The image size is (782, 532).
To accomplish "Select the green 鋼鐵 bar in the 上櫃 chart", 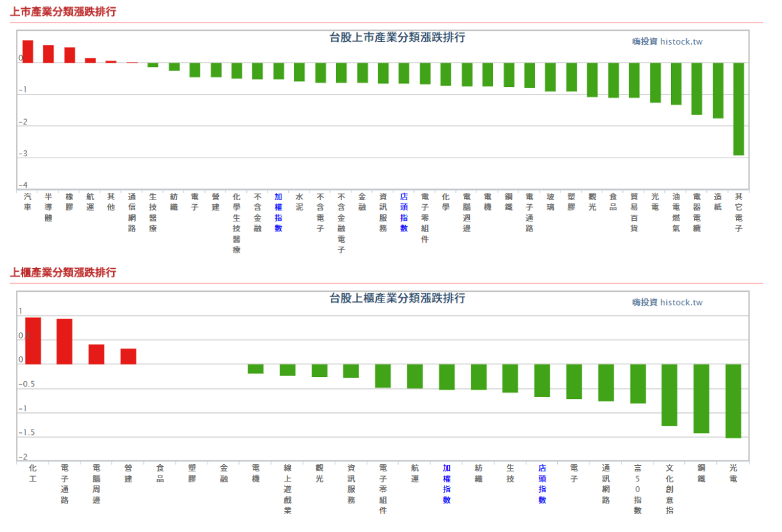I will tap(701, 398).
